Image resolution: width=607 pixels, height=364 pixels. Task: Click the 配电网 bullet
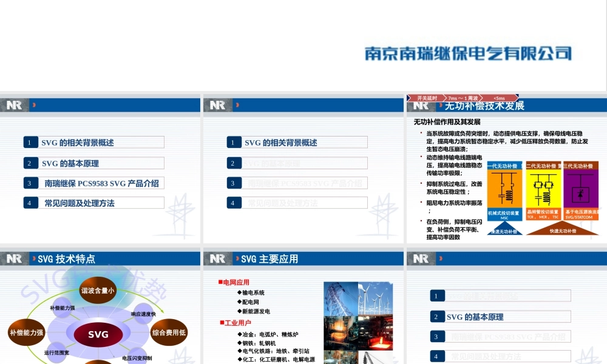tap(248, 302)
